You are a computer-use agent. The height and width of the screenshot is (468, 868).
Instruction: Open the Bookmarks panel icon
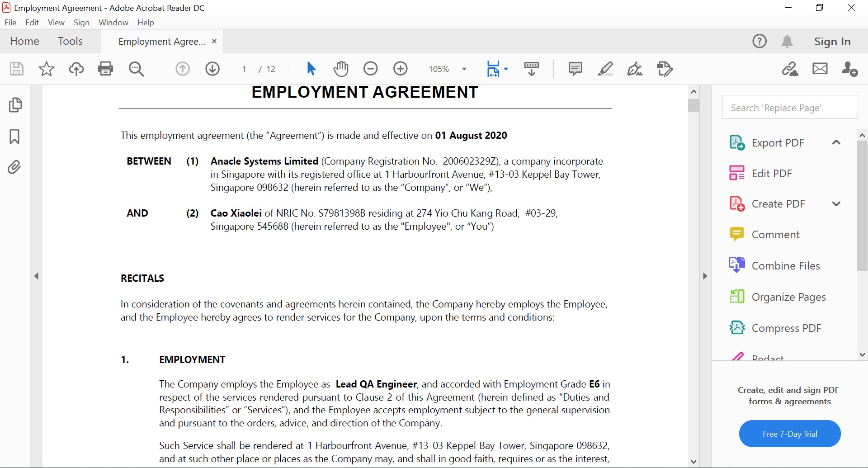click(x=14, y=136)
